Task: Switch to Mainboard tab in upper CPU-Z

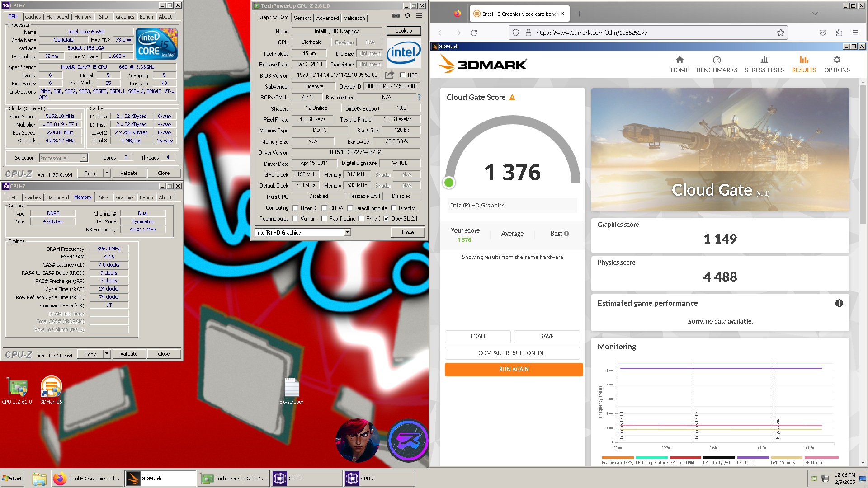Action: tap(57, 17)
